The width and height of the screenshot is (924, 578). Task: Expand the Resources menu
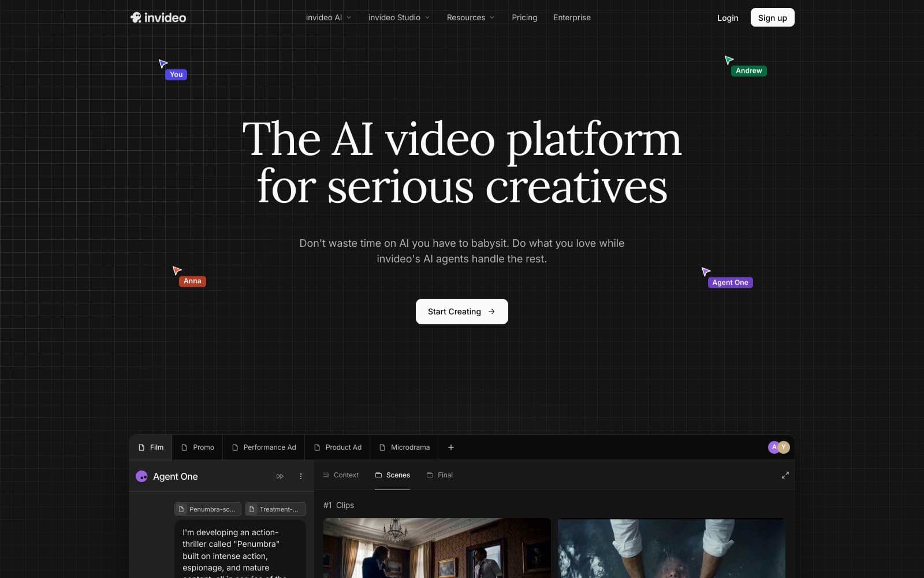(x=471, y=17)
